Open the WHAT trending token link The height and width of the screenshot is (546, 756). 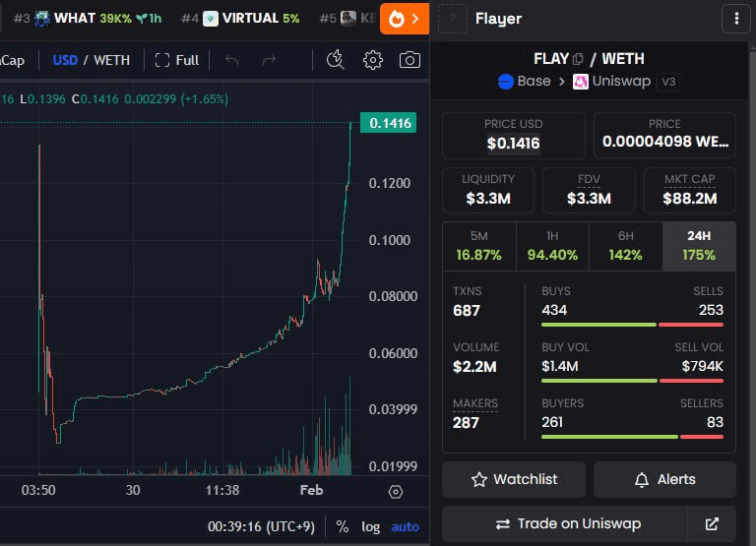click(x=88, y=19)
